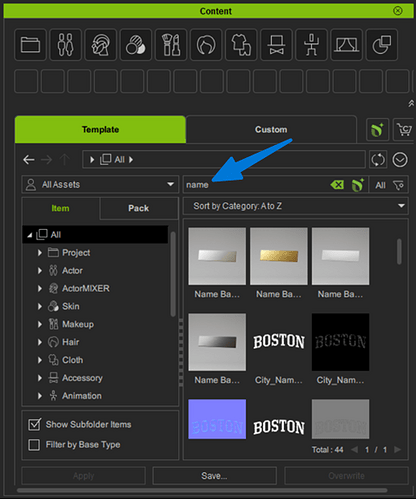This screenshot has width=416, height=500.
Task: Select the Accessory category icon
Action: [276, 45]
